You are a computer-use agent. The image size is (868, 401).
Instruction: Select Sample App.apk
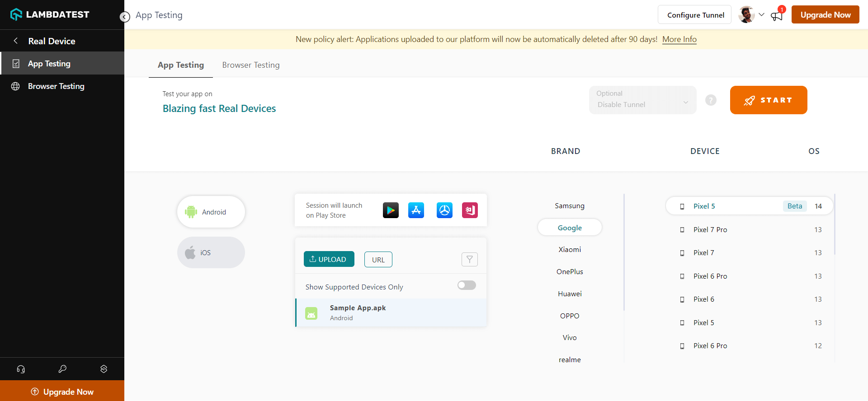click(x=391, y=312)
